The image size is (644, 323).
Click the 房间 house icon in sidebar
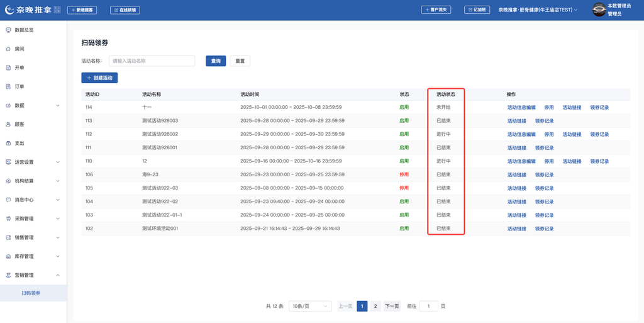pos(8,48)
